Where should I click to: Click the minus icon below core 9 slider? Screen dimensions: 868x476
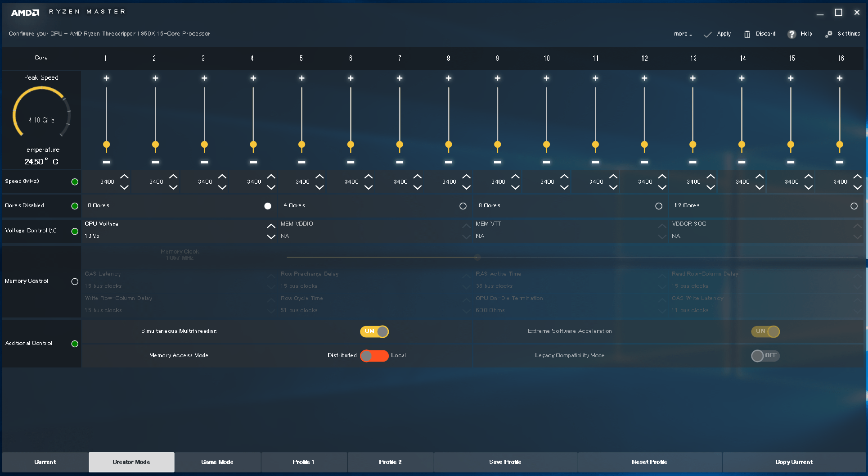pyautogui.click(x=497, y=162)
